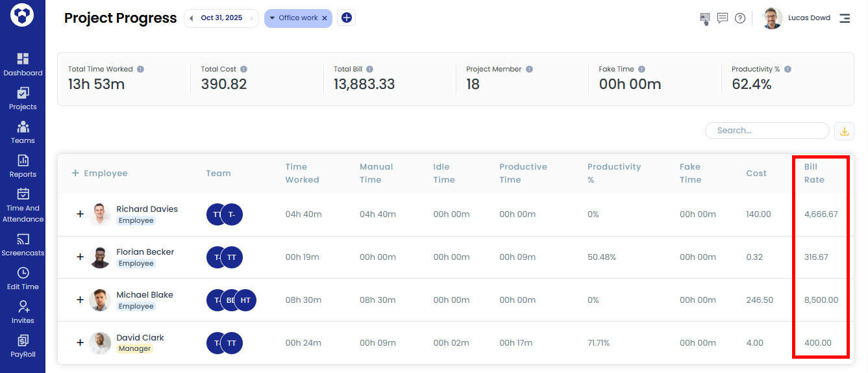Go to previous date arrow
Screen dimensions: 868x373
coord(191,18)
